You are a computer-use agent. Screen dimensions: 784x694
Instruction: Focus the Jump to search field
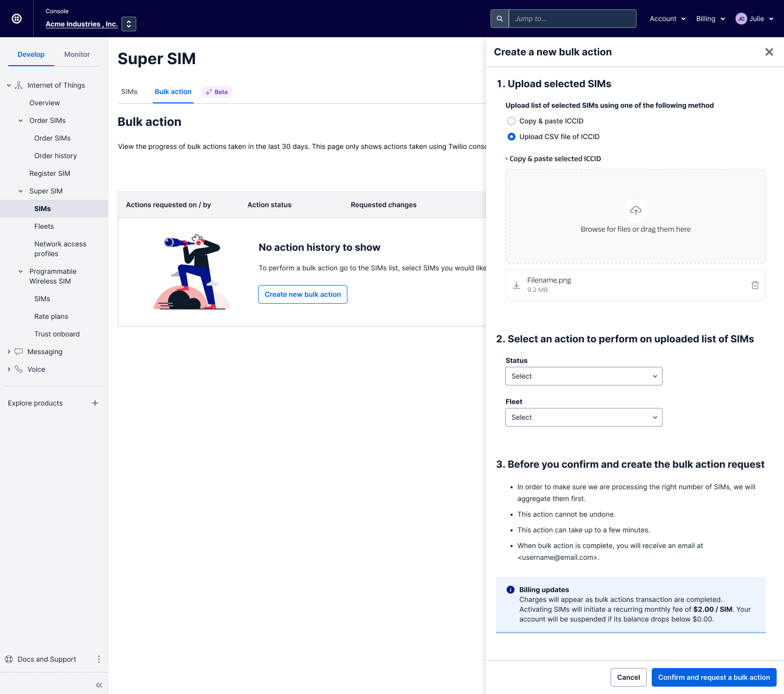(x=572, y=19)
